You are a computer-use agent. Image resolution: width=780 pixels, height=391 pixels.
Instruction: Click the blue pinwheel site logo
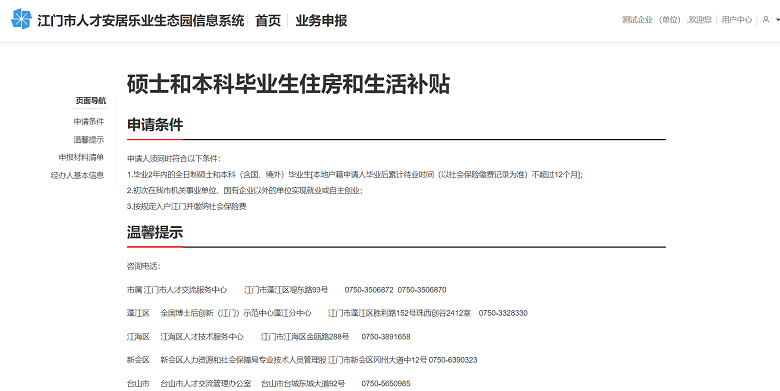21,19
